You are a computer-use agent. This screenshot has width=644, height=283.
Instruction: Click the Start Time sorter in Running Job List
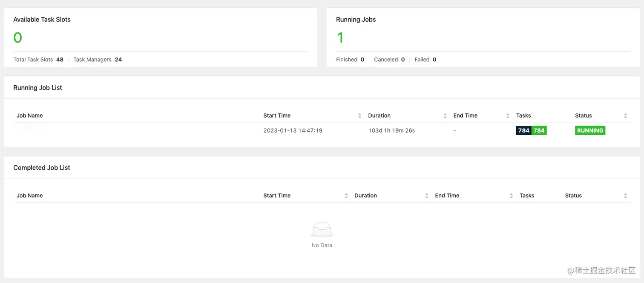[360, 116]
